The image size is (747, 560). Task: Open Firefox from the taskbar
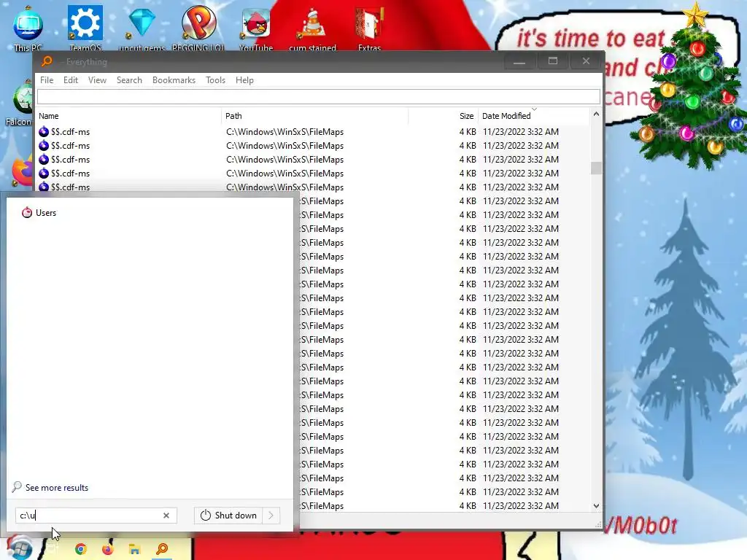[x=108, y=549]
